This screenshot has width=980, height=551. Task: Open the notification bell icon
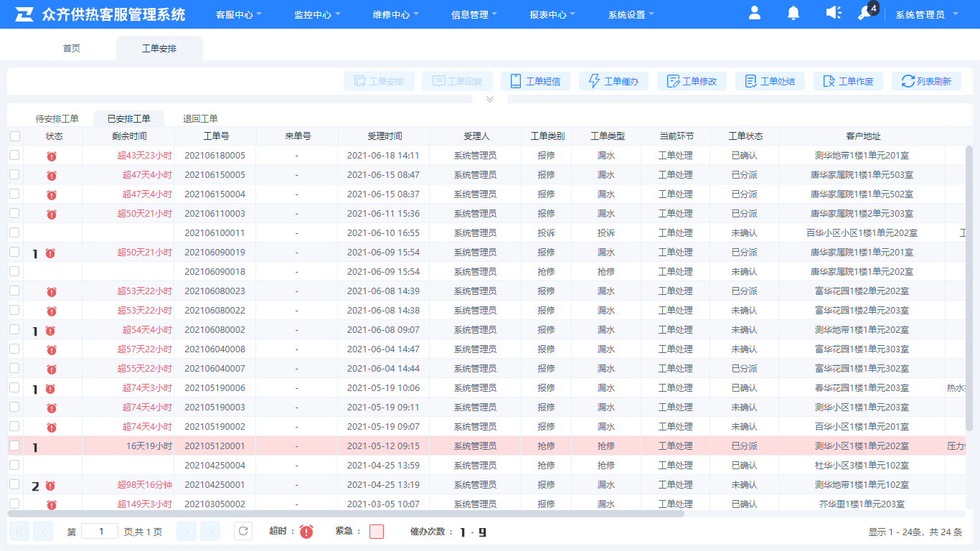point(793,13)
